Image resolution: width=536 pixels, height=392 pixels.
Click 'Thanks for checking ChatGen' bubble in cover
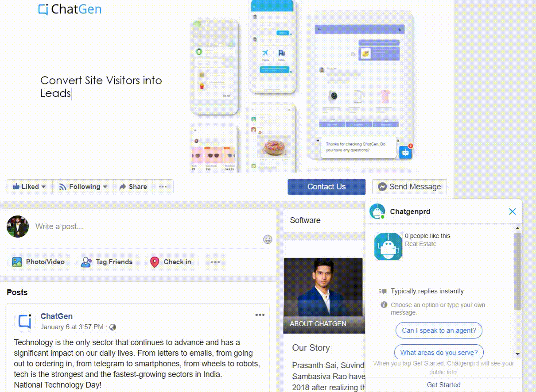[x=358, y=147]
